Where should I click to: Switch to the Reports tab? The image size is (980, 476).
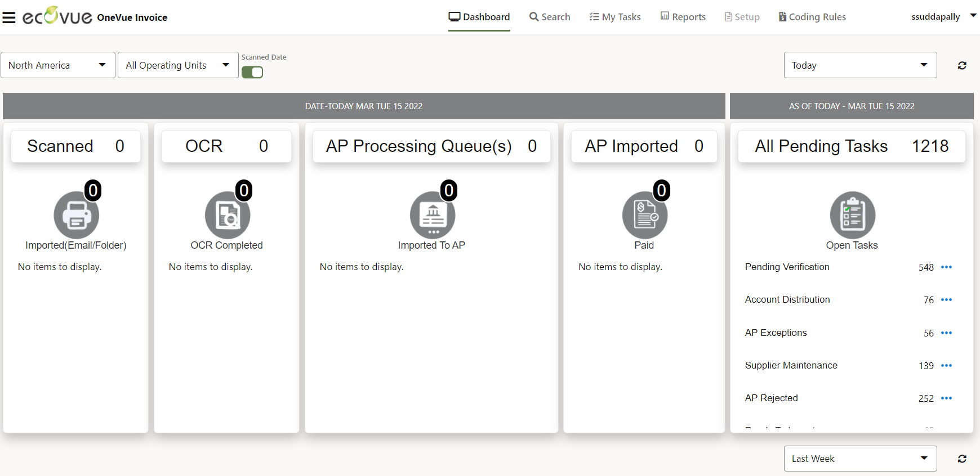[683, 17]
